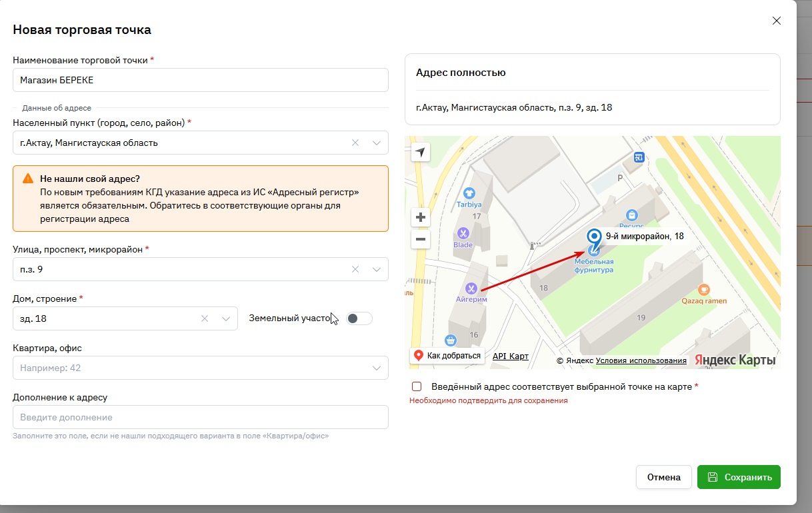The image size is (812, 513).
Task: Open the Населенный пункт dropdown arrow
Action: point(377,143)
